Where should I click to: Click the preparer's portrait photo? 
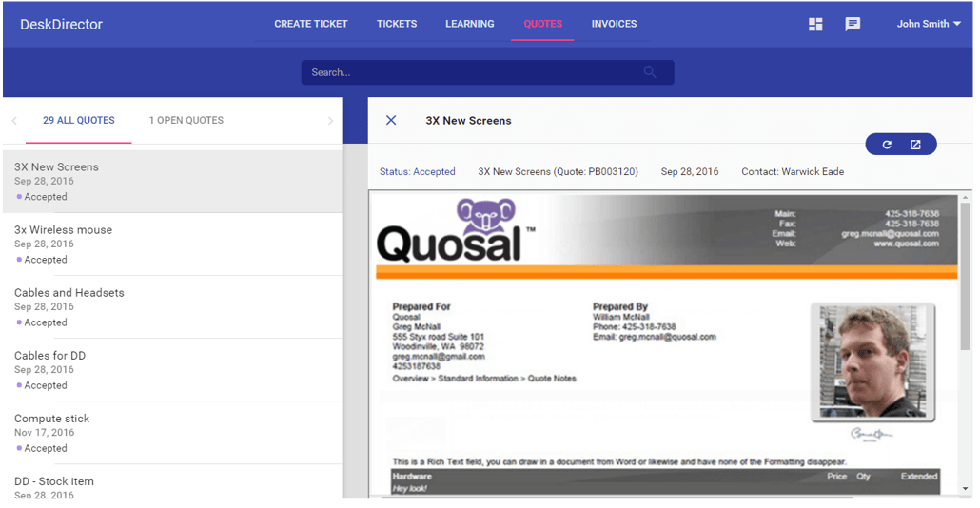873,361
